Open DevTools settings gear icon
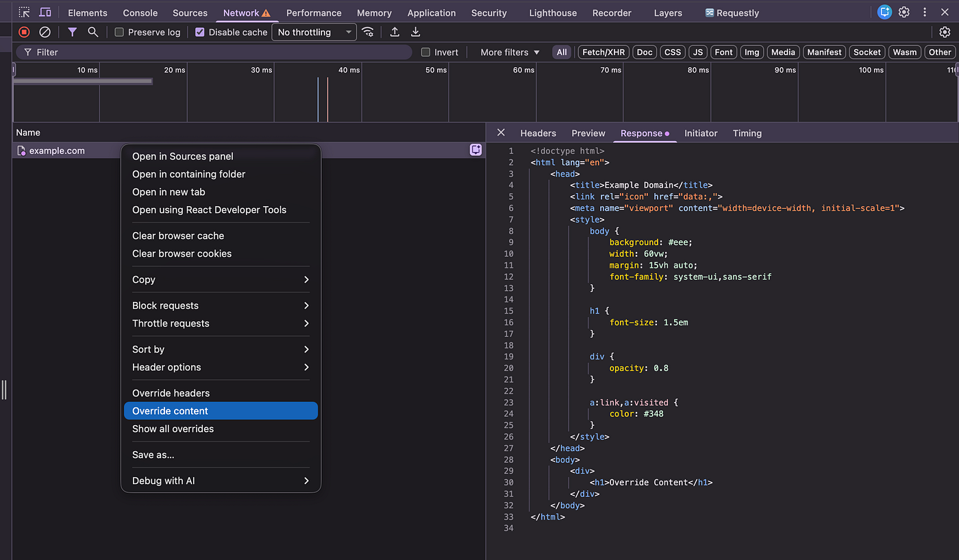The width and height of the screenshot is (959, 560). click(904, 12)
